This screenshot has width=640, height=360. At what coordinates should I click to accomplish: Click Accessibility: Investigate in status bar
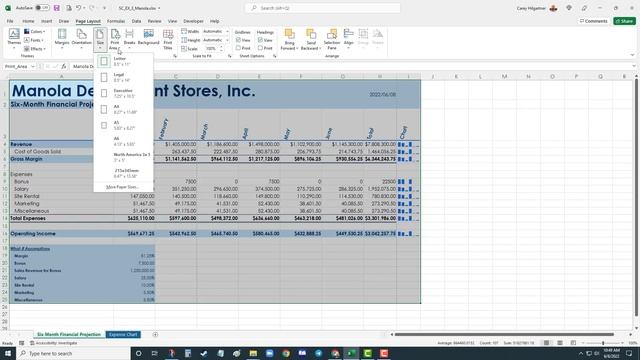click(x=53, y=343)
